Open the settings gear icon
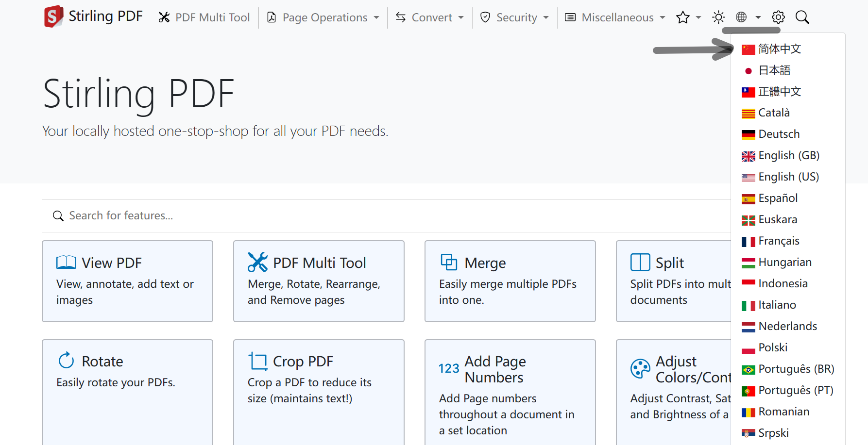 pos(778,17)
